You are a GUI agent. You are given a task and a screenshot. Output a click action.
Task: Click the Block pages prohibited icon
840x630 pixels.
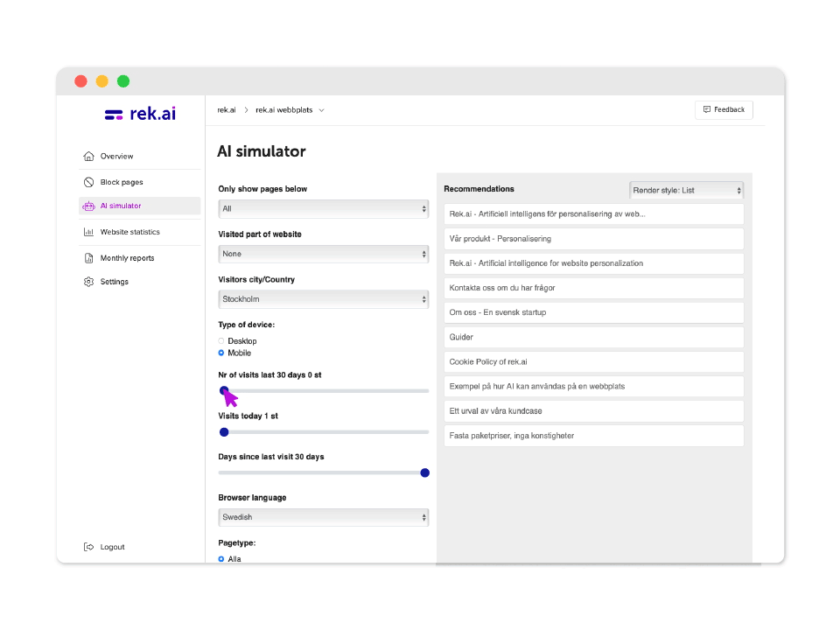pyautogui.click(x=89, y=182)
